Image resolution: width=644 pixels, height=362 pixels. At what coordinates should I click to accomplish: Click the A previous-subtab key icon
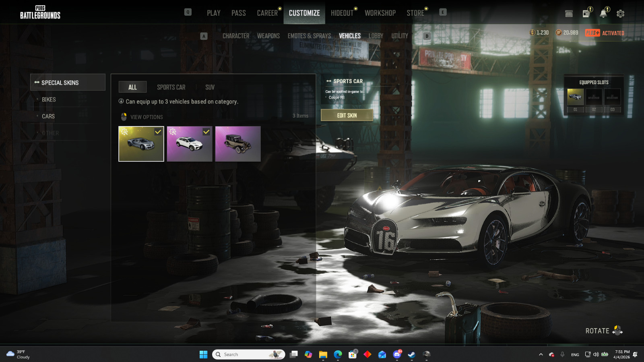(204, 36)
